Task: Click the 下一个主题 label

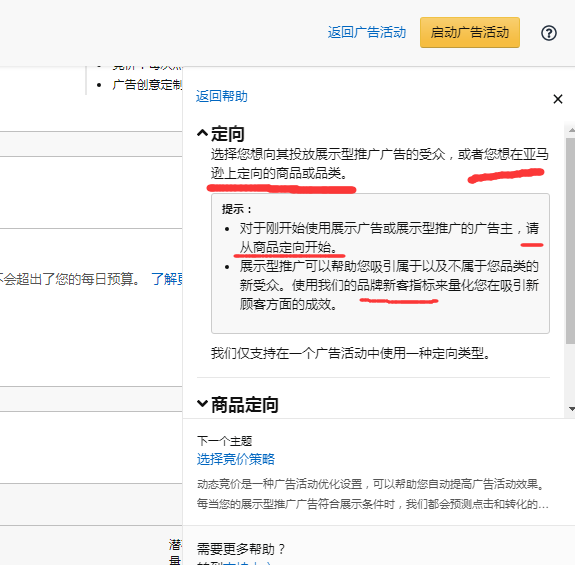Action: click(x=224, y=441)
